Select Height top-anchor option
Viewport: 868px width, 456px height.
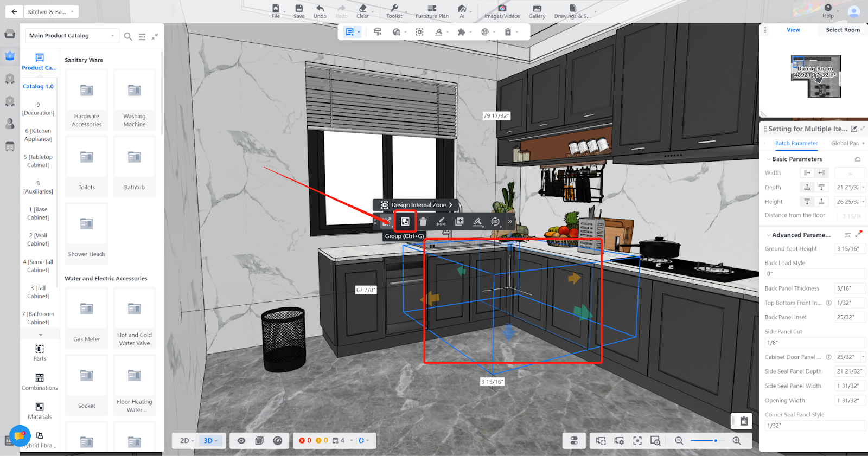pyautogui.click(x=807, y=202)
